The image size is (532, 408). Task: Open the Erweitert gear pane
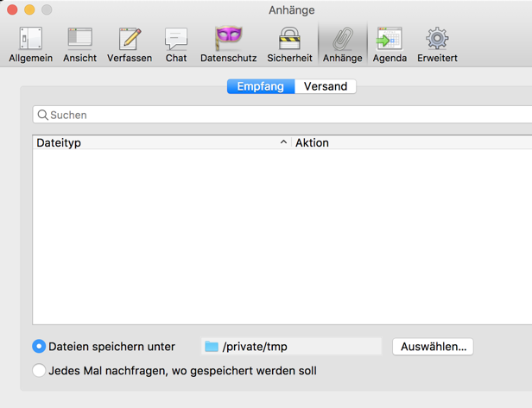pyautogui.click(x=437, y=45)
